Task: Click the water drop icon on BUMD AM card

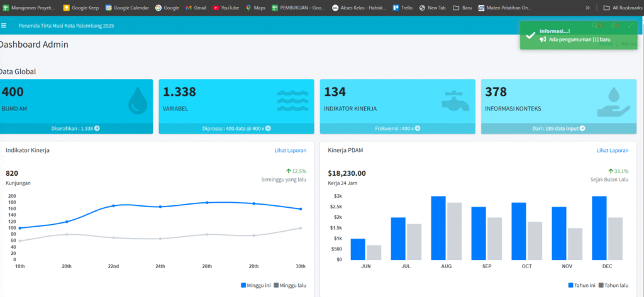Action: pos(137,101)
